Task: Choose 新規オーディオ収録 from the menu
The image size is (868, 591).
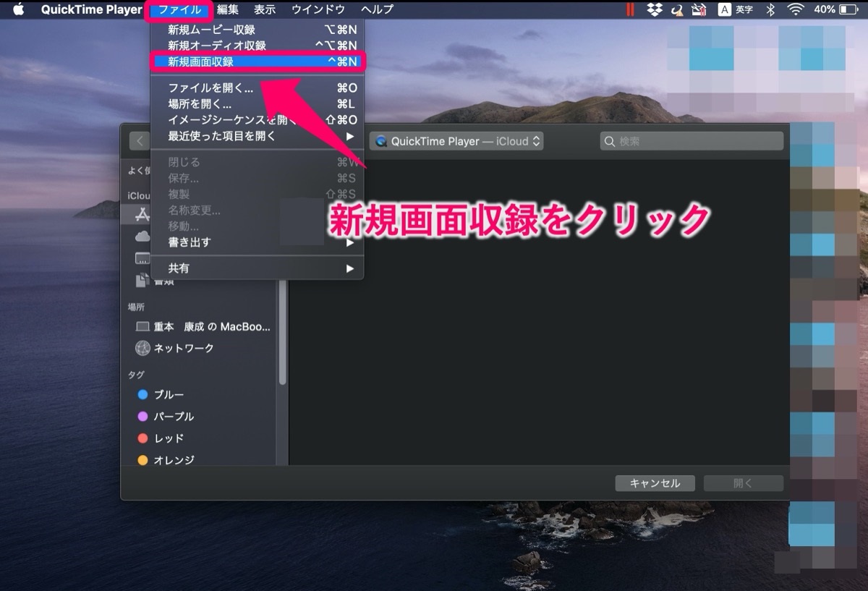Action: click(x=257, y=46)
